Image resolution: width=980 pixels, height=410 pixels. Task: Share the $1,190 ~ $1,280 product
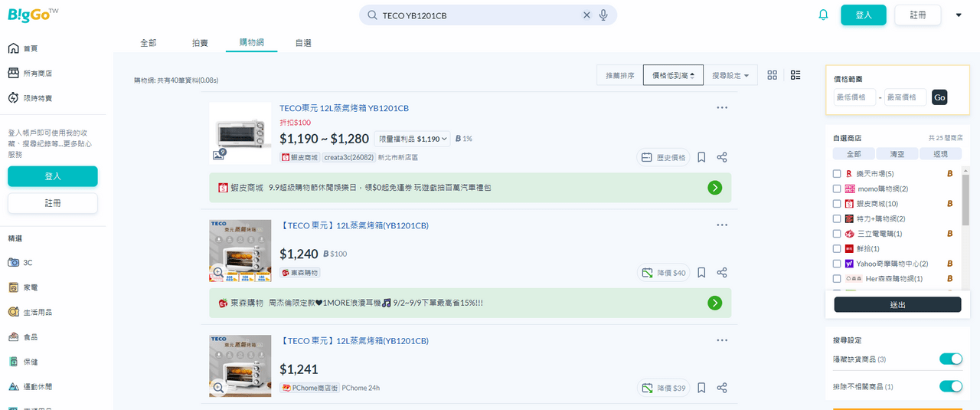[722, 157]
